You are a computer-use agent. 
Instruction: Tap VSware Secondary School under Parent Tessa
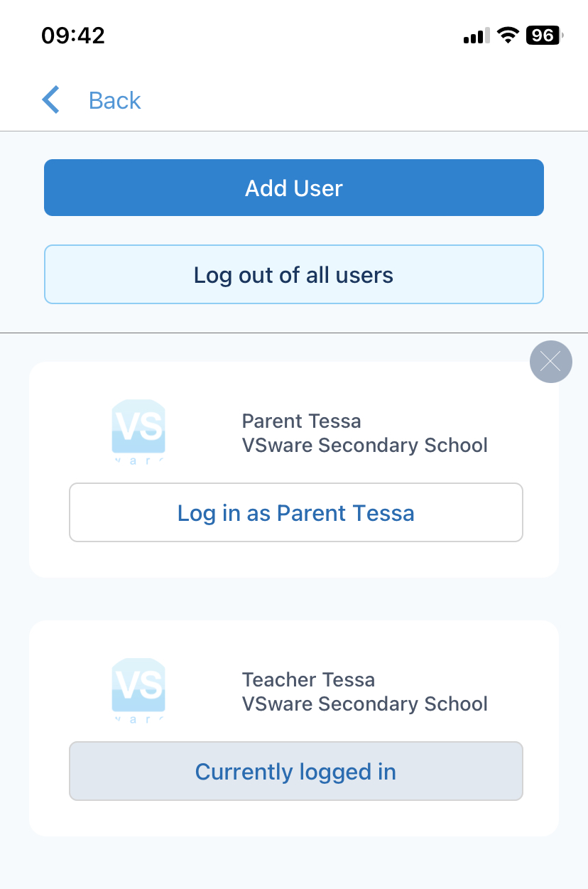point(365,445)
